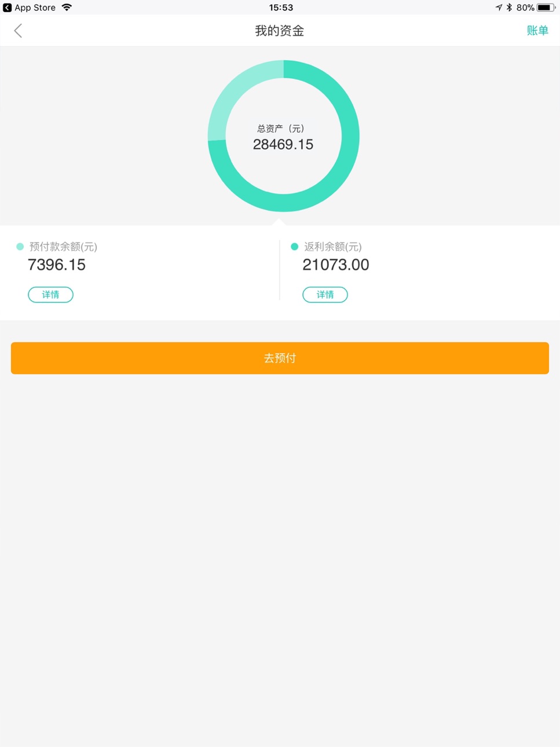Tap the Bluetooth status icon
The image size is (560, 747).
(x=509, y=8)
